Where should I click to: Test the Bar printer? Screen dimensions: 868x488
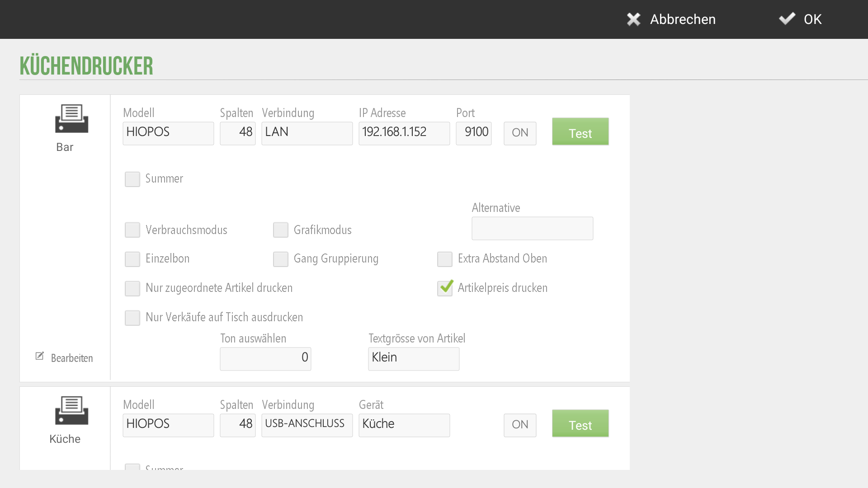580,132
